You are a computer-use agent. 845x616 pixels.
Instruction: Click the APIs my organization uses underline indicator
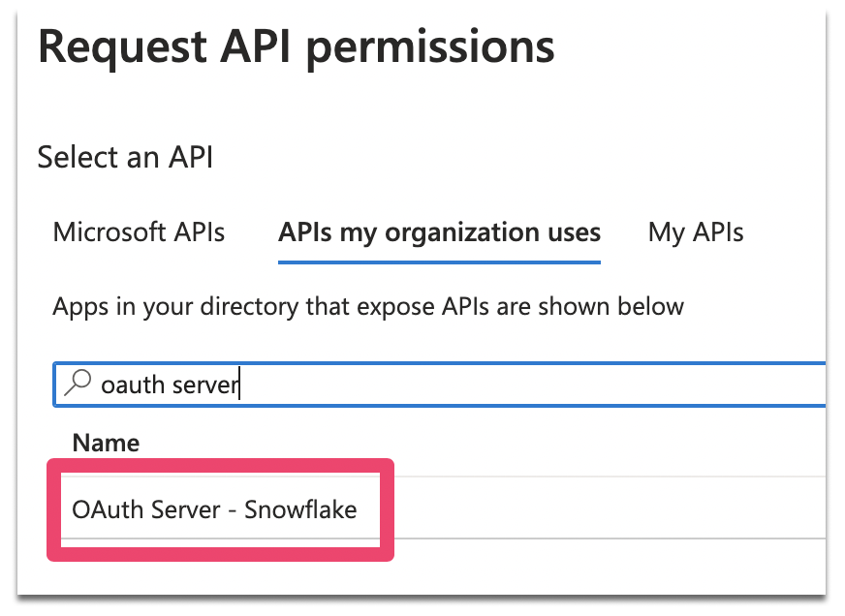click(439, 259)
